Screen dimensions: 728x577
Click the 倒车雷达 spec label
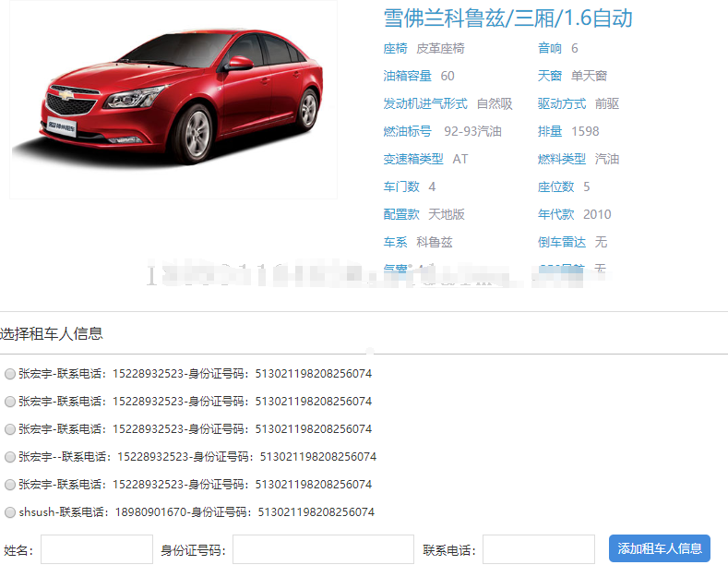point(562,242)
